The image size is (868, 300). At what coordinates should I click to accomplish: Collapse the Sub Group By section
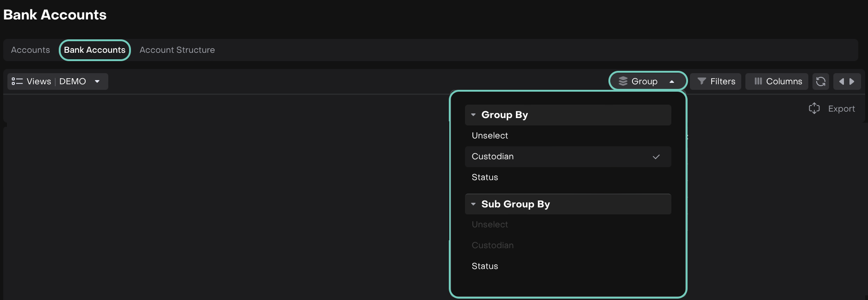point(473,204)
